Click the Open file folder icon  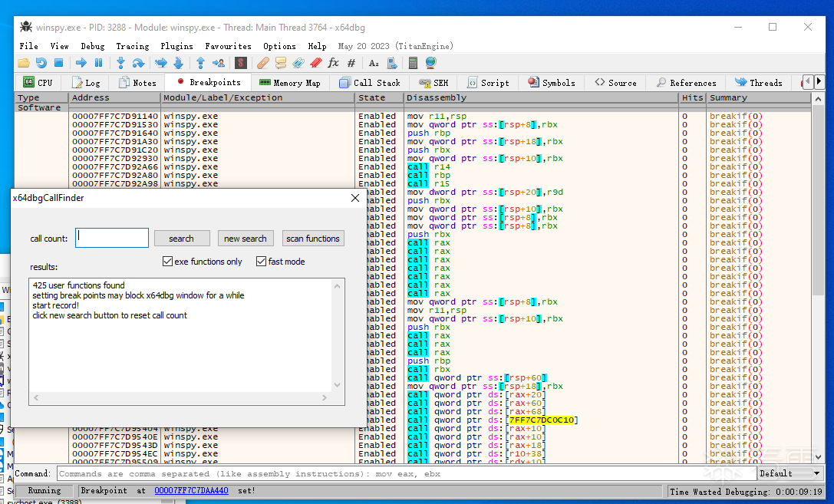[24, 63]
